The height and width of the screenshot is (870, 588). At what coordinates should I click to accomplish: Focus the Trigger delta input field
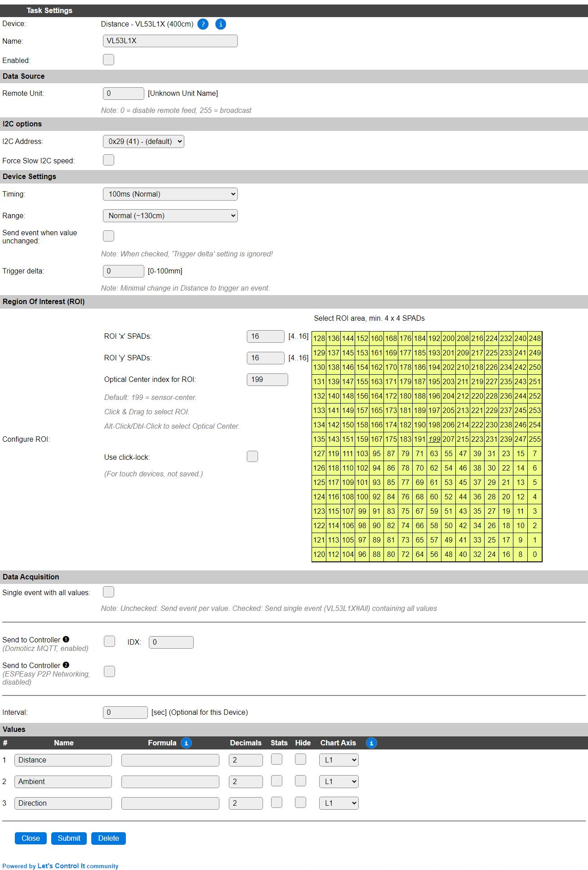pos(124,271)
